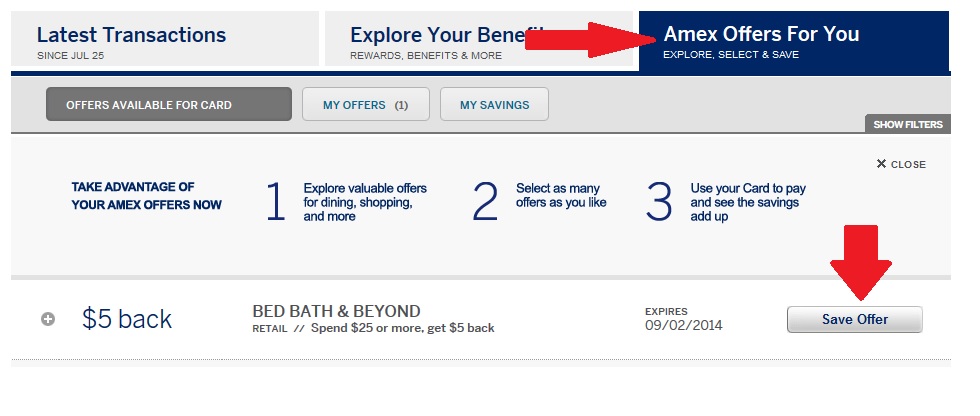This screenshot has height=416, width=980.
Task: Click the Take Advantage of Your Amex Offers heading
Action: [x=146, y=195]
